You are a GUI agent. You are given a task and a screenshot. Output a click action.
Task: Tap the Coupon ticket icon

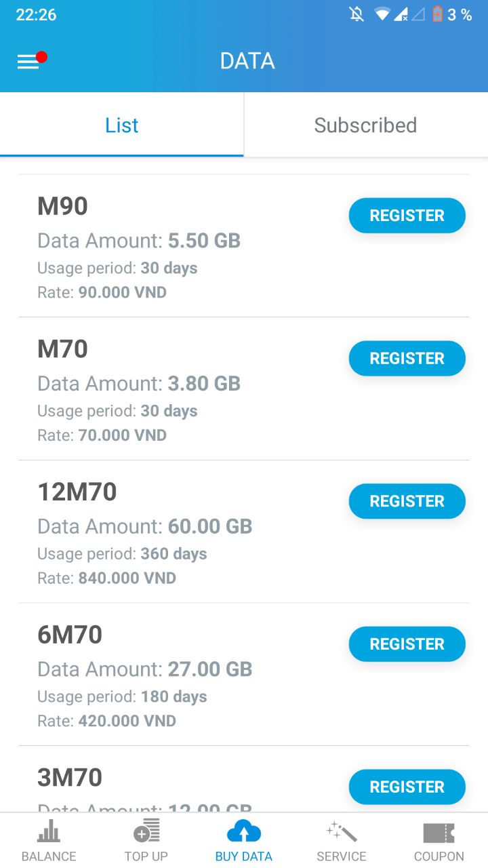(x=439, y=833)
